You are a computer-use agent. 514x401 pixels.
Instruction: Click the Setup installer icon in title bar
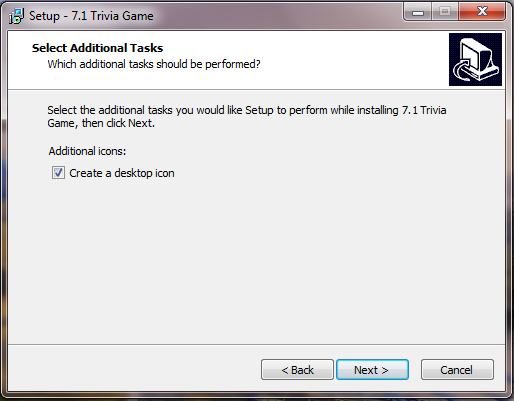(x=16, y=16)
